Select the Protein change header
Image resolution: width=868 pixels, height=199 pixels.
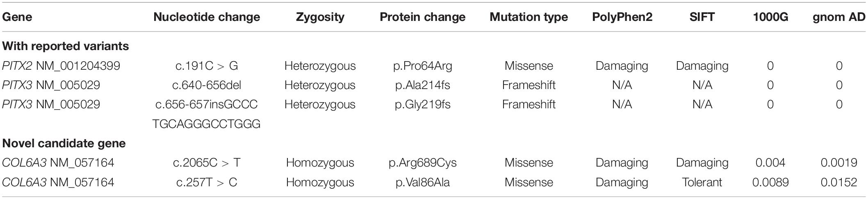423,17
